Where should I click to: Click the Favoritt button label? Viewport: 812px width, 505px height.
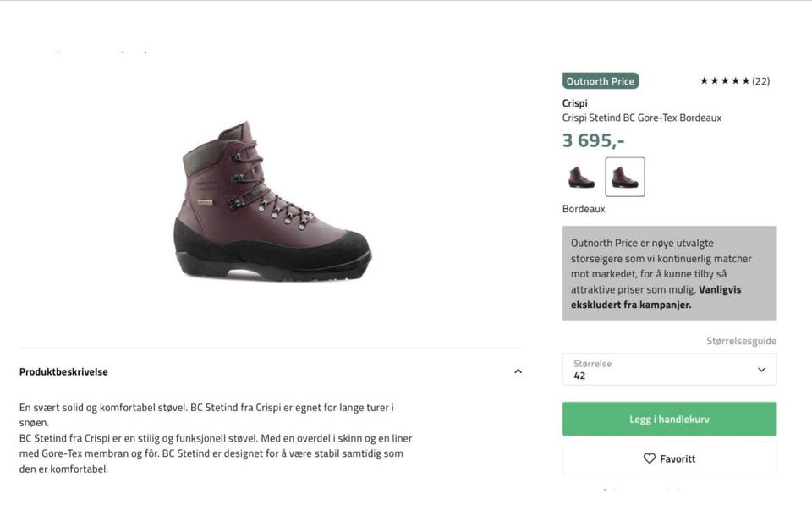(678, 458)
